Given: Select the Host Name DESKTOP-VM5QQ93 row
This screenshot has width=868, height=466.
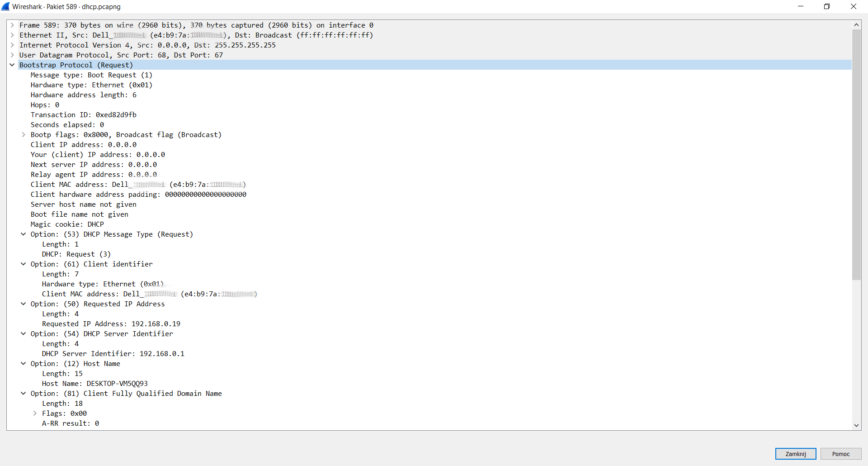Looking at the screenshot, I should (429, 384).
